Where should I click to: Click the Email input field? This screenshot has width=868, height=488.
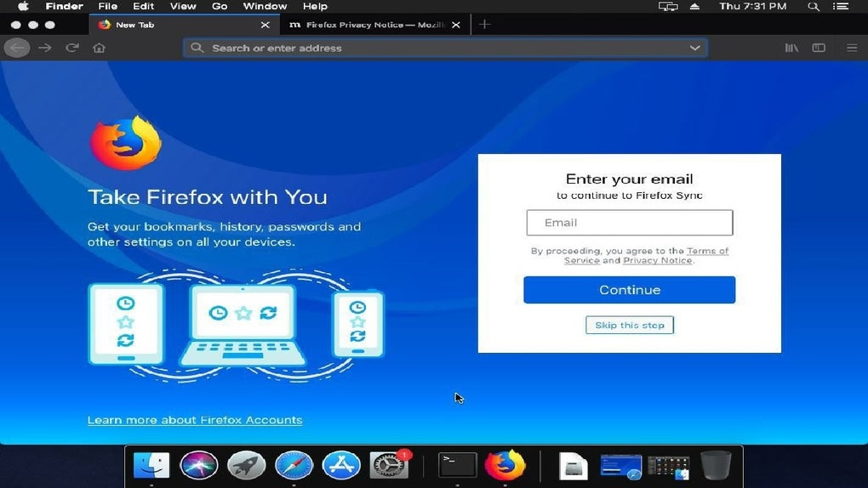tap(630, 223)
